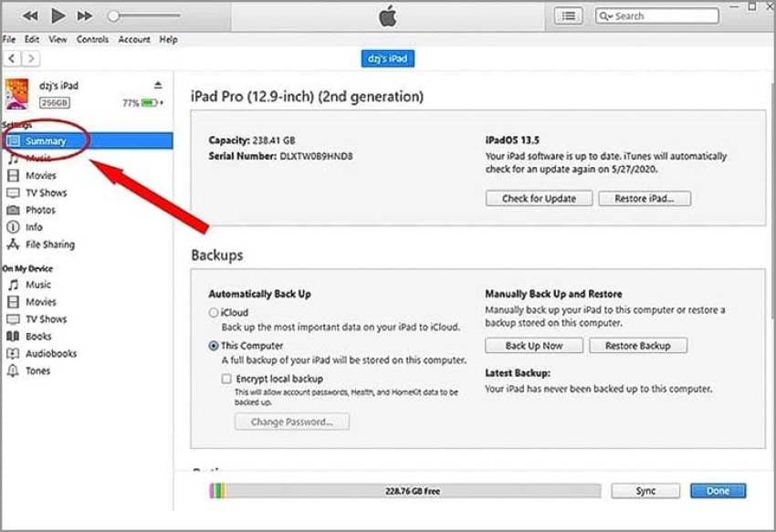Viewport: 776px width, 532px height.
Task: Click the back navigation chevron
Action: (x=13, y=58)
